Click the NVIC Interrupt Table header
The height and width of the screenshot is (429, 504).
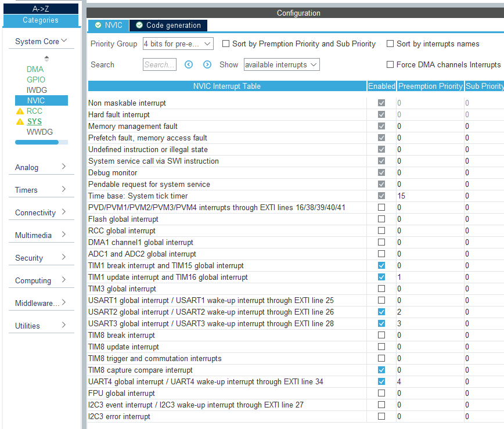point(227,86)
